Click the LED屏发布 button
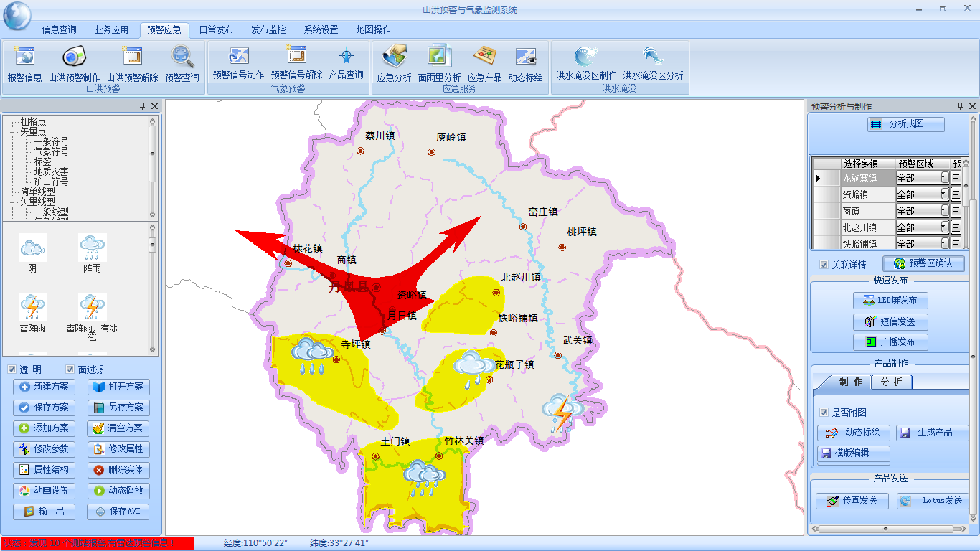 click(x=890, y=301)
